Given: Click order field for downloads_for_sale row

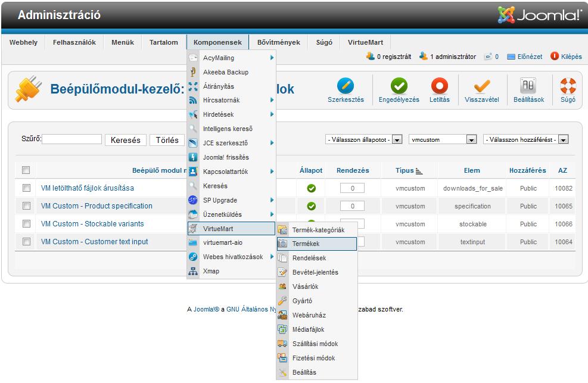Looking at the screenshot, I should click(x=352, y=188).
